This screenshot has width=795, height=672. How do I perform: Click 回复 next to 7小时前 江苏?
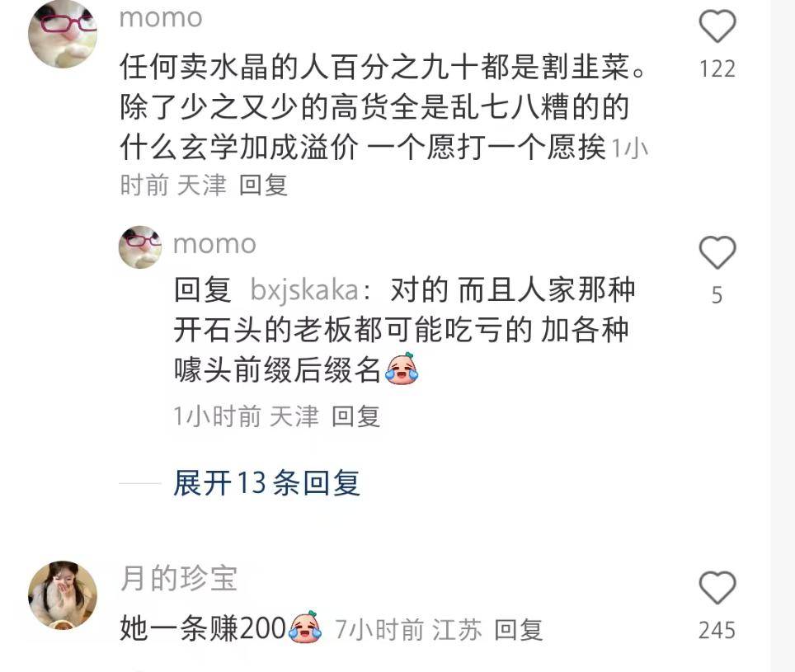point(518,630)
